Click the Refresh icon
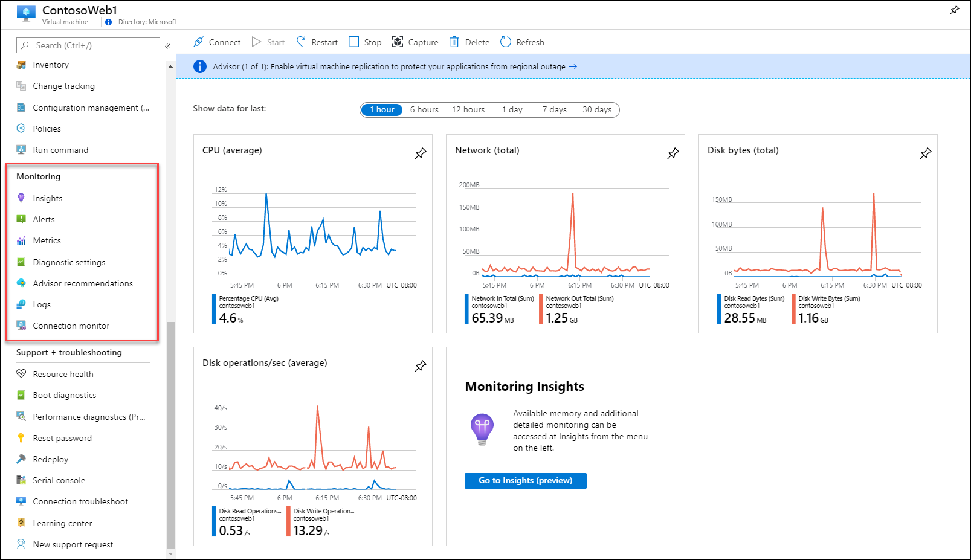 pyautogui.click(x=506, y=42)
